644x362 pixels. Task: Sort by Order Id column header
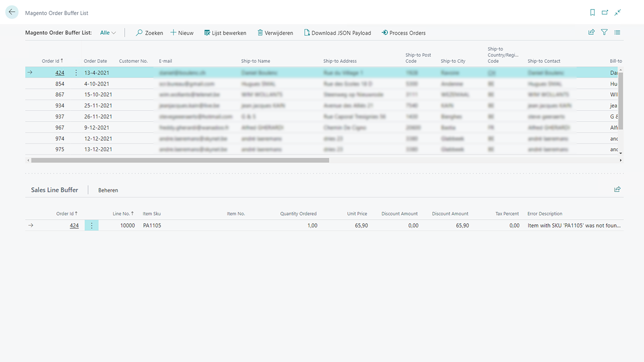click(x=53, y=61)
